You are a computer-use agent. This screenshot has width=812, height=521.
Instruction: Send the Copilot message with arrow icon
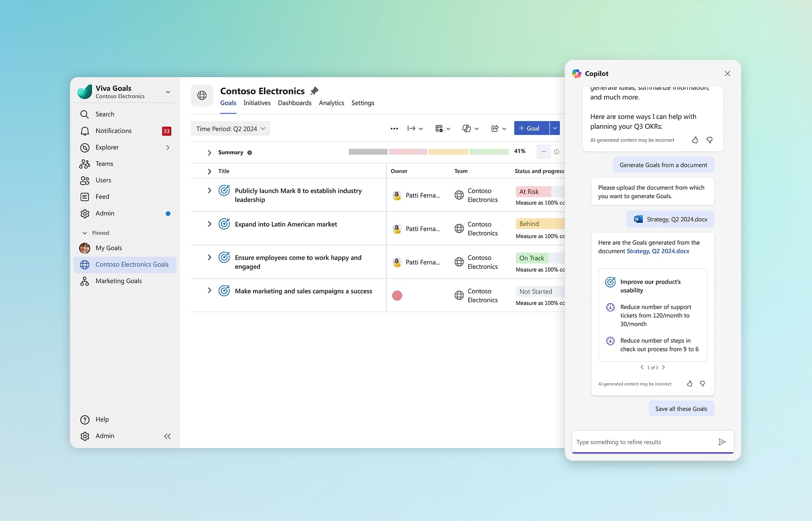click(x=722, y=442)
